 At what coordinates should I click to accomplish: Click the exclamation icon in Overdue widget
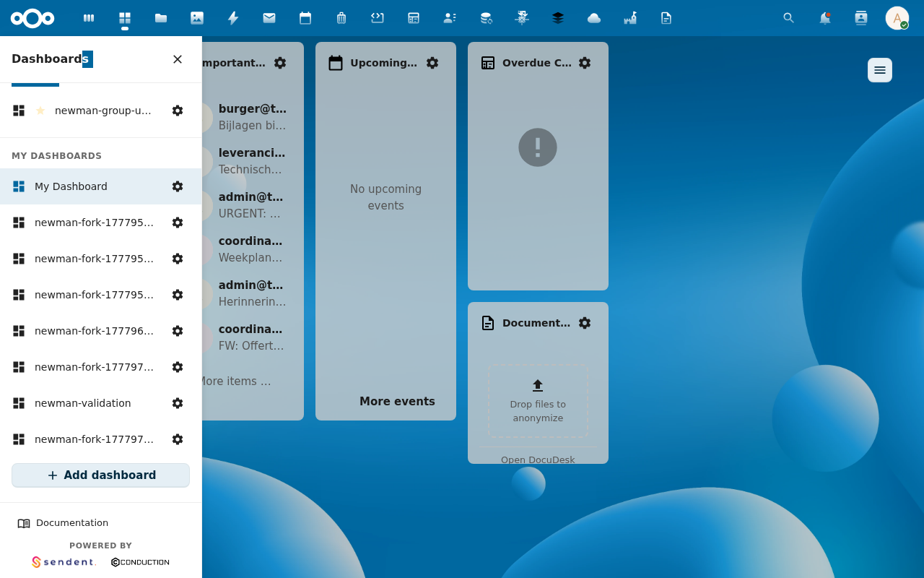tap(538, 147)
